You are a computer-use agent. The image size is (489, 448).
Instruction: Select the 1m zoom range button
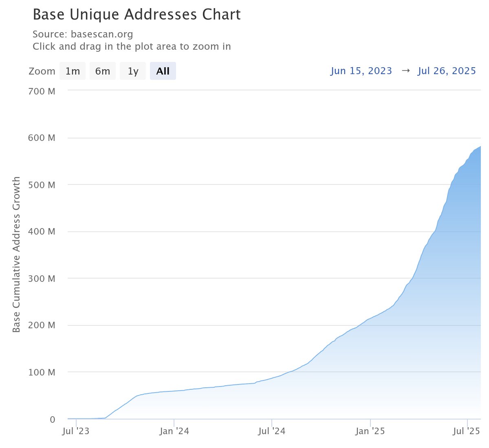73,71
